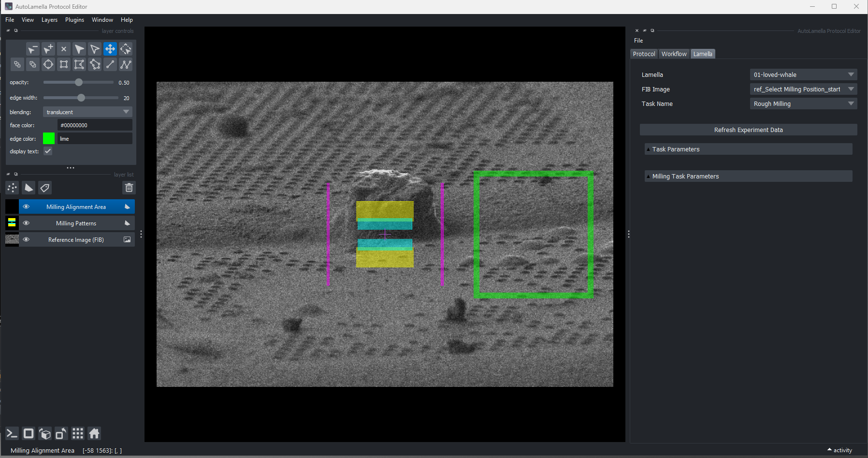868x458 pixels.
Task: Click the delete selected shapes X button
Action: tap(64, 49)
